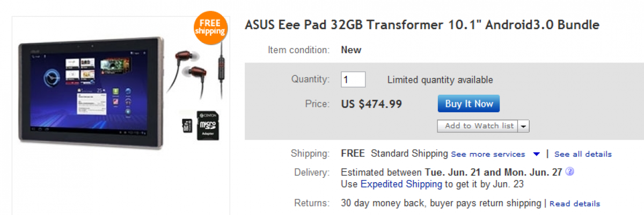Click the ASUS Eee Pad listing title
This screenshot has width=644, height=215.
422,25
